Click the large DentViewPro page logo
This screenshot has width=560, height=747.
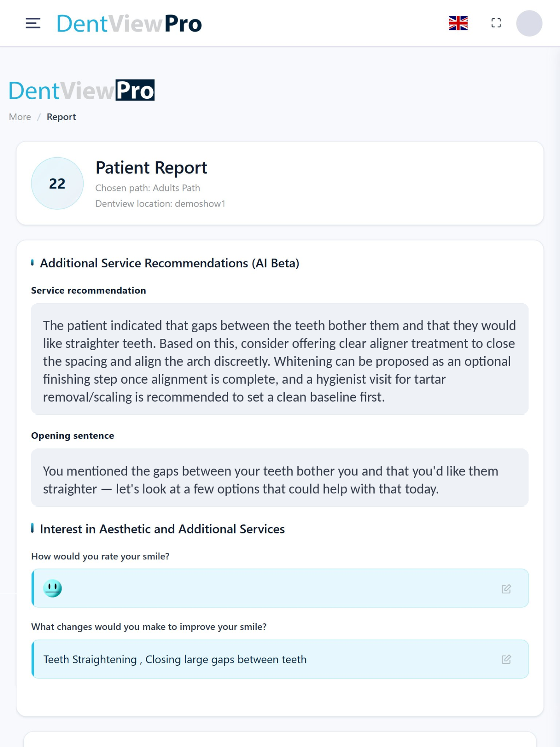click(x=82, y=90)
